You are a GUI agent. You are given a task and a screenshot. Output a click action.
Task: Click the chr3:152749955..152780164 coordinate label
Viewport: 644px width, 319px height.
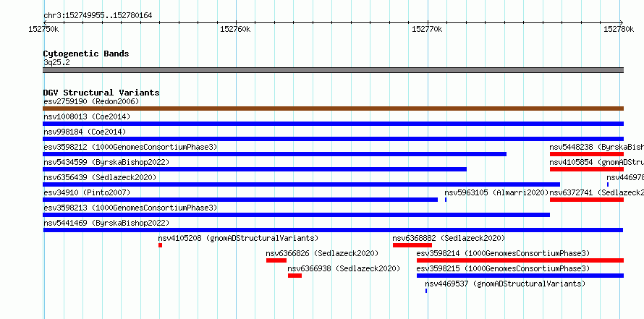click(98, 16)
